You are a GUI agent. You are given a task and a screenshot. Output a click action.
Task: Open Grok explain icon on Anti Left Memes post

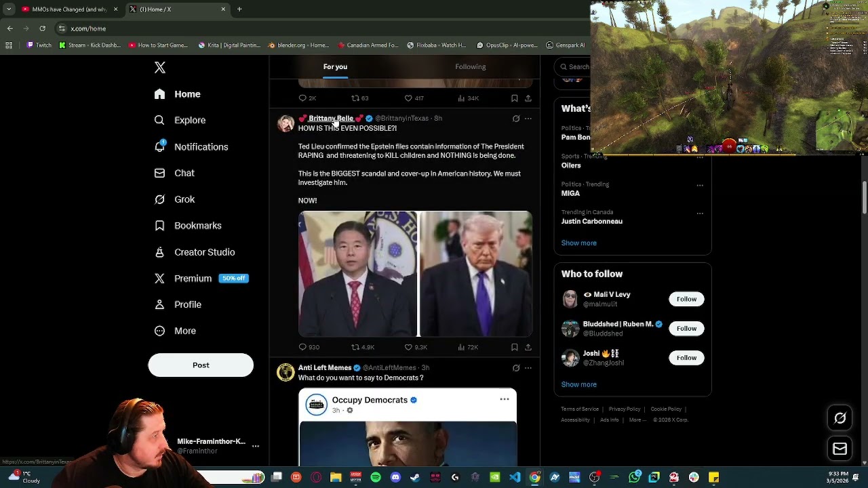516,368
